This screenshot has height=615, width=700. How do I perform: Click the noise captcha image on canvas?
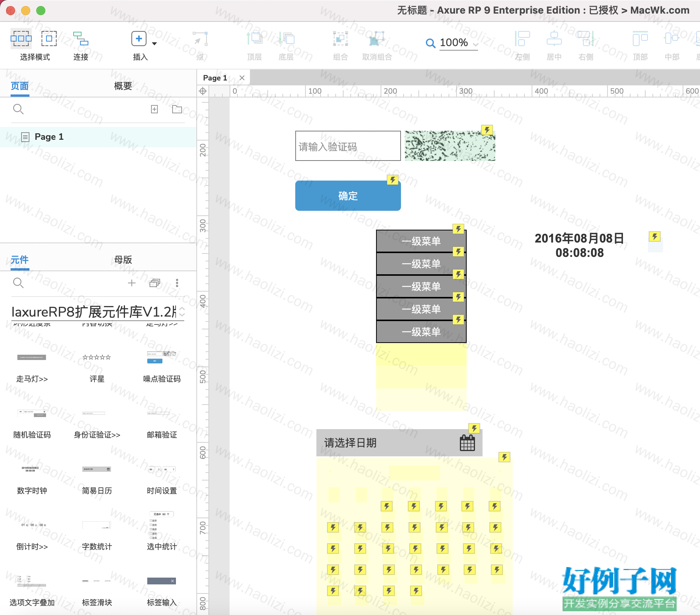click(450, 146)
